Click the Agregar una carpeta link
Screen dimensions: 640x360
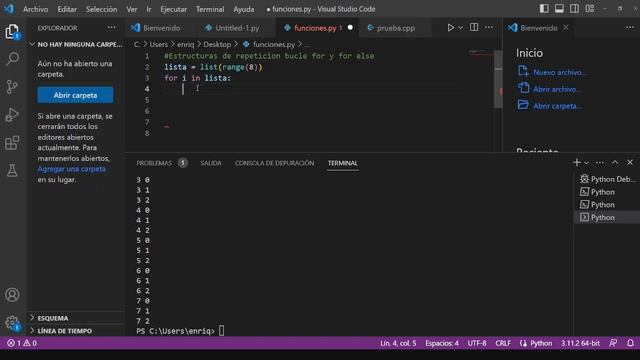[71, 169]
